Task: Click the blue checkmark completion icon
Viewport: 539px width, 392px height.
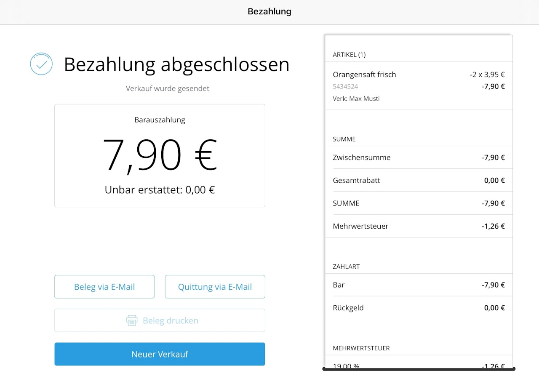Action: click(x=41, y=64)
